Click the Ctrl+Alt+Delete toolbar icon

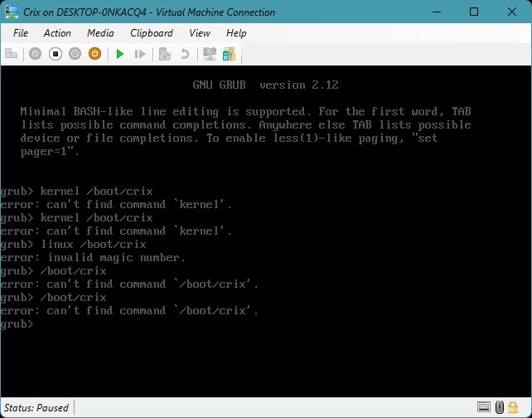tap(12, 54)
